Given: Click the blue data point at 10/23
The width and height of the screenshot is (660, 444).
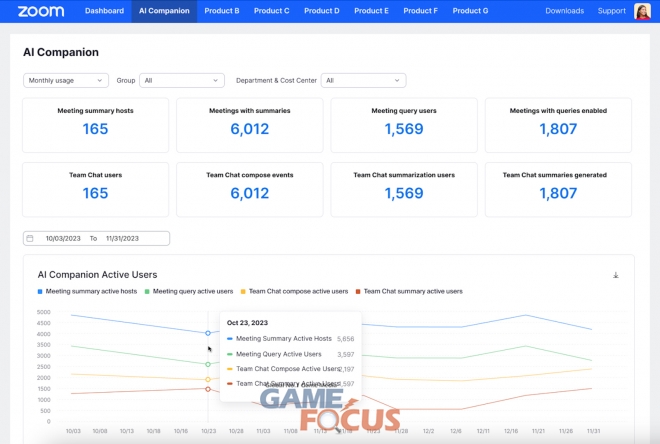Looking at the screenshot, I should click(208, 333).
